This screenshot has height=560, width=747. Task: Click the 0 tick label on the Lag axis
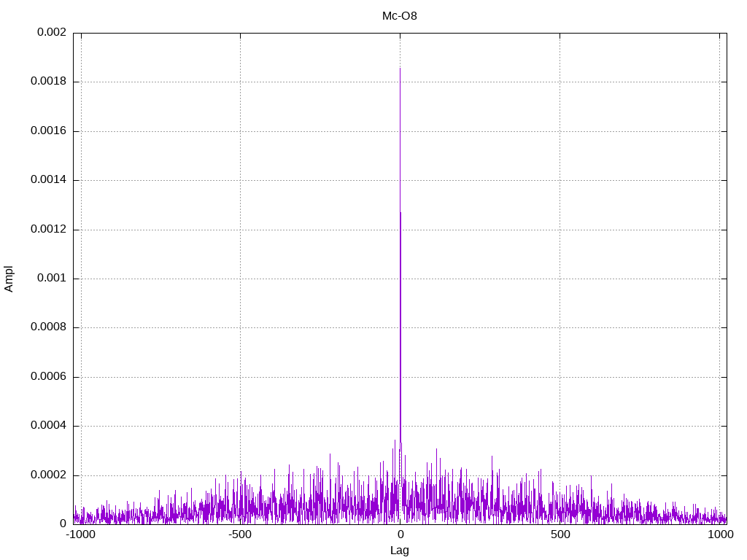(x=400, y=534)
